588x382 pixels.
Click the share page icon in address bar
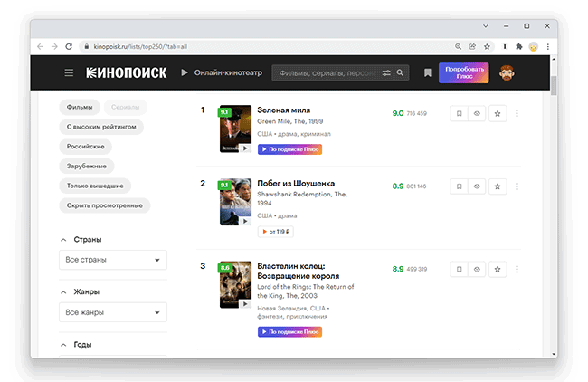(x=472, y=46)
